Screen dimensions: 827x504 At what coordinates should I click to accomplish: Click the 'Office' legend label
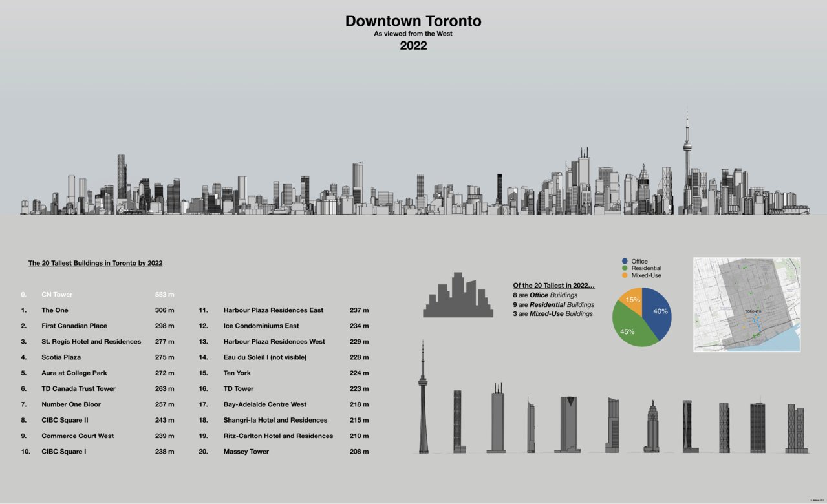639,261
